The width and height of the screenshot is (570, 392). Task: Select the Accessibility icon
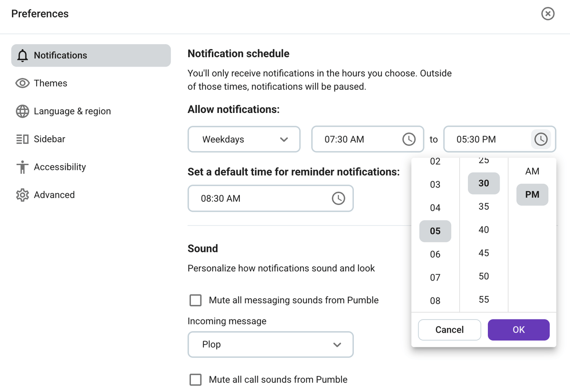click(x=22, y=167)
